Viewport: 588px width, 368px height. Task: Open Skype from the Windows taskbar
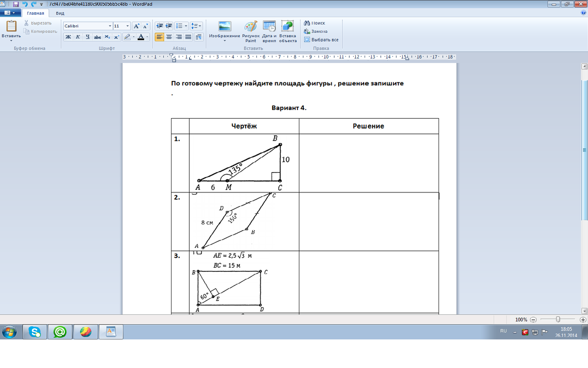click(35, 332)
